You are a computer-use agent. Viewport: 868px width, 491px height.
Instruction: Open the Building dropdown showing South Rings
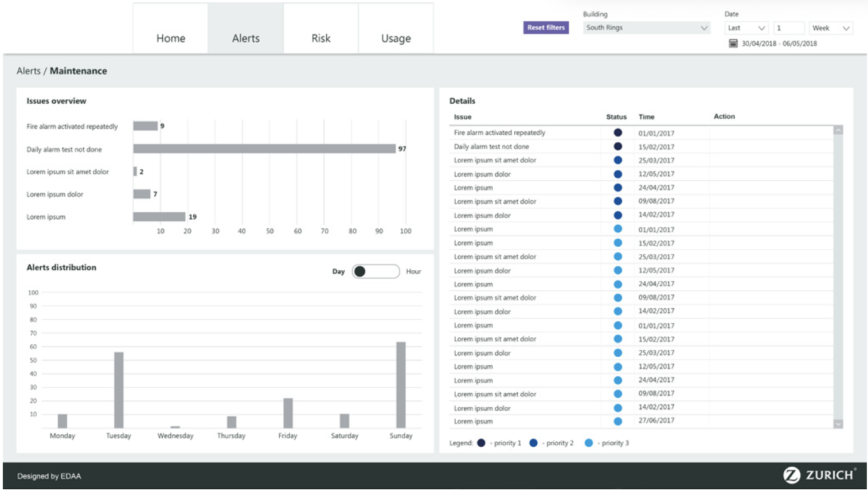pyautogui.click(x=646, y=28)
